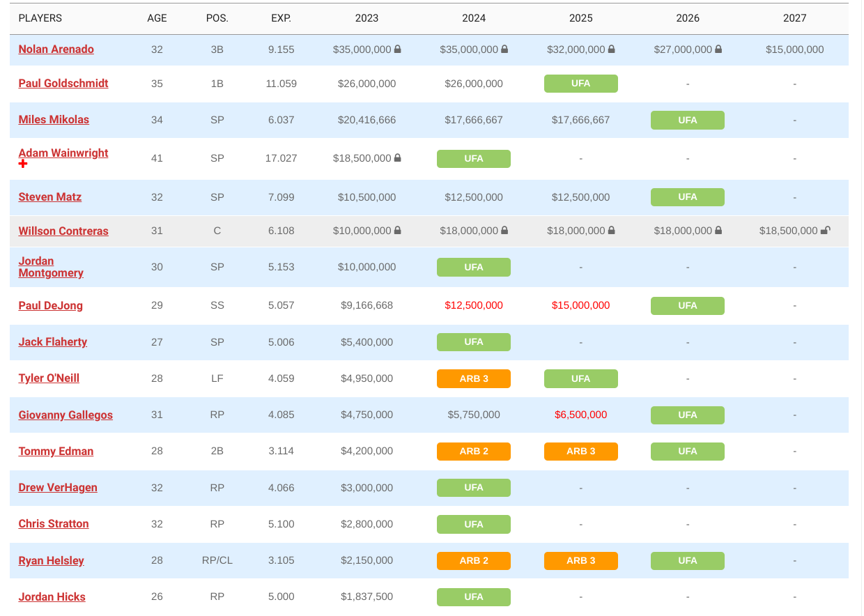Open Tommy Edman's player link
Screen dimensions: 864x616
(x=56, y=452)
